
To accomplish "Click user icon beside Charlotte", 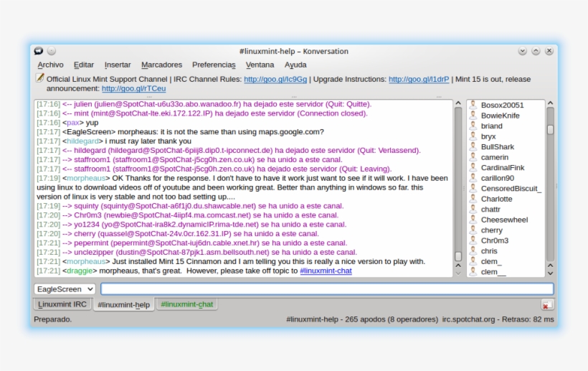I will coord(473,199).
